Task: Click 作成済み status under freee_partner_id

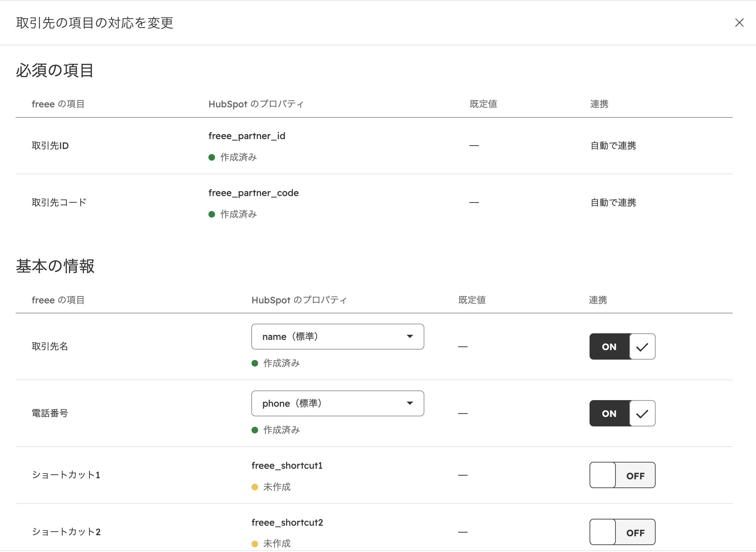Action: pyautogui.click(x=233, y=157)
